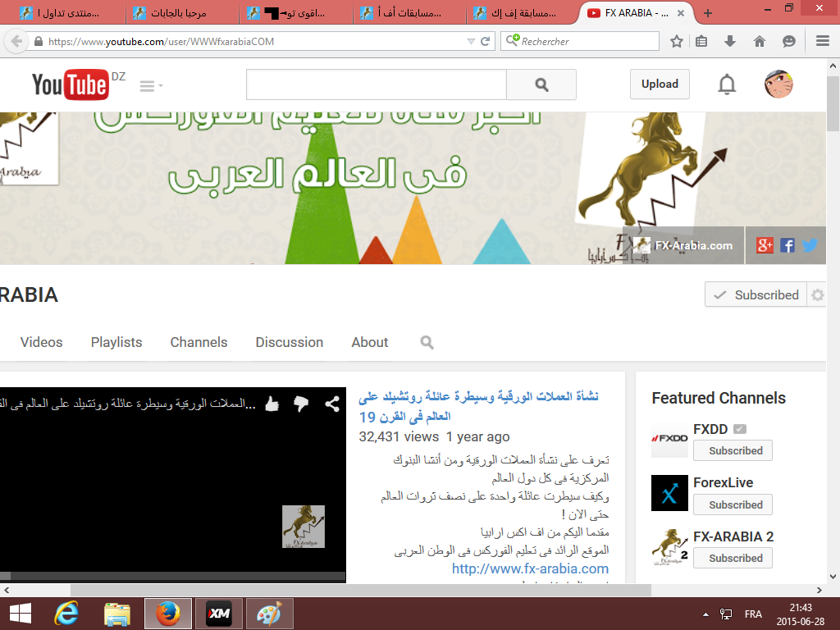
Task: Open a new browser tab with plus
Action: (708, 13)
